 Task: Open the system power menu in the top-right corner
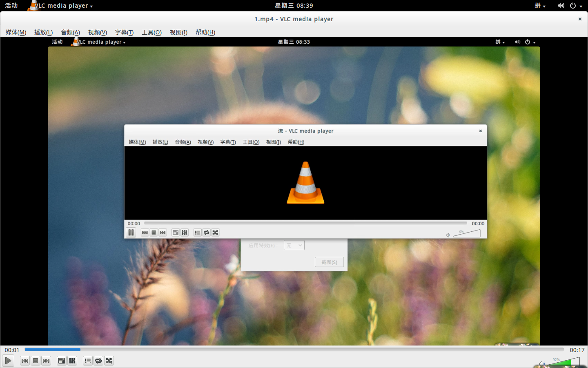tap(575, 6)
